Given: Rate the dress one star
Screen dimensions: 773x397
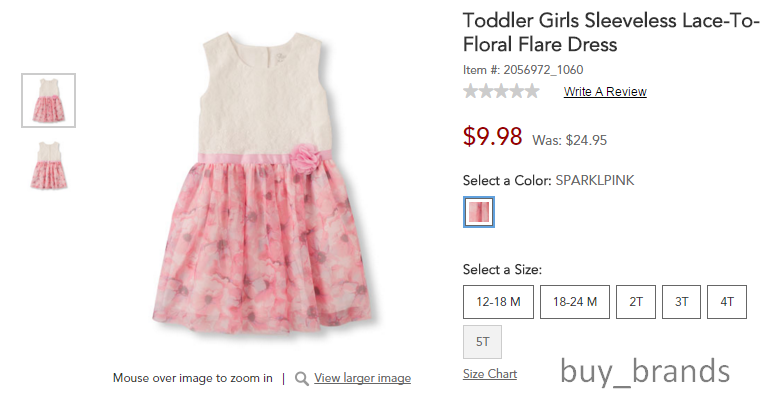Looking at the screenshot, I should pyautogui.click(x=471, y=91).
